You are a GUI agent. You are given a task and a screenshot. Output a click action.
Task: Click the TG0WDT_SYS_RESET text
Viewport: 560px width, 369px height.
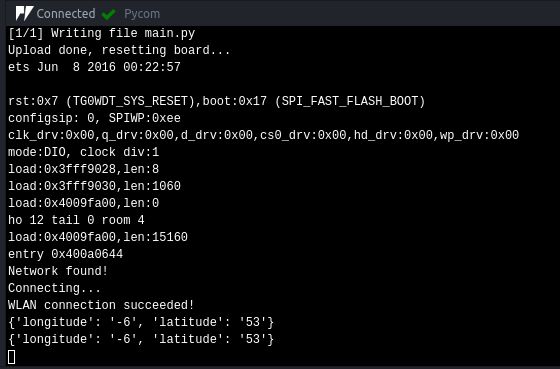click(x=130, y=101)
